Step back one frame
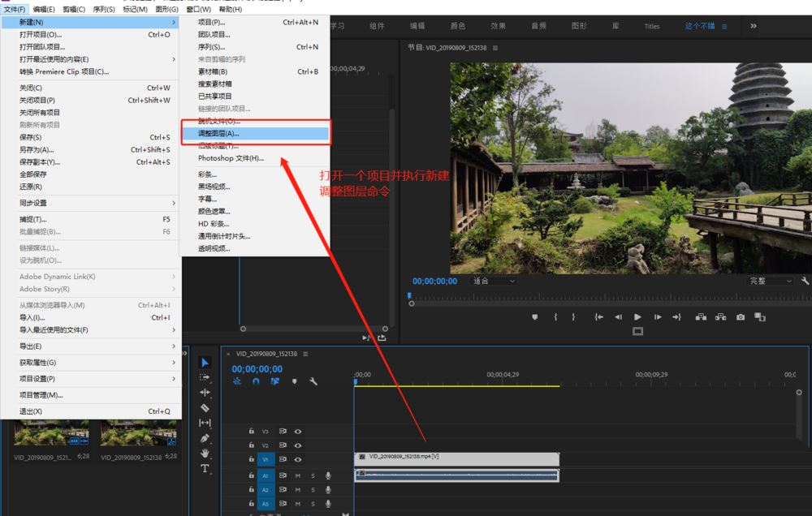The height and width of the screenshot is (516, 812). 618,316
